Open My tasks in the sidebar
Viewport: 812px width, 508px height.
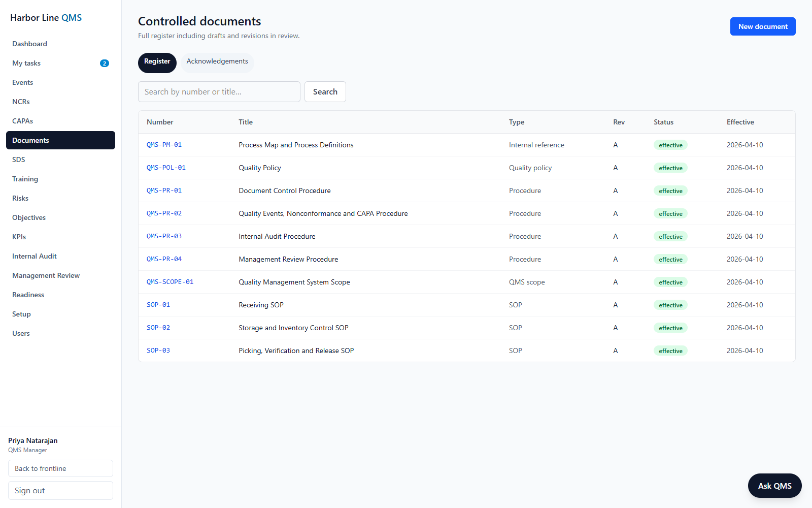(x=60, y=63)
